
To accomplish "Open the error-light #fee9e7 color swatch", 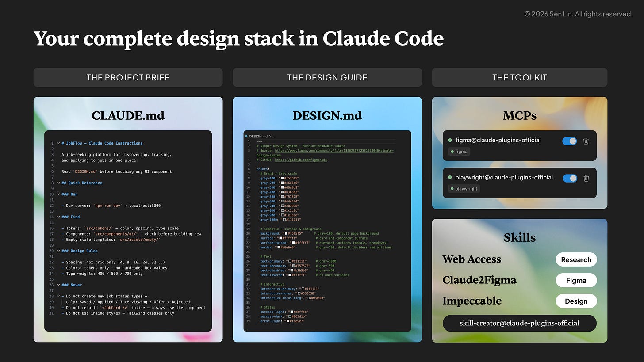I will [x=288, y=321].
